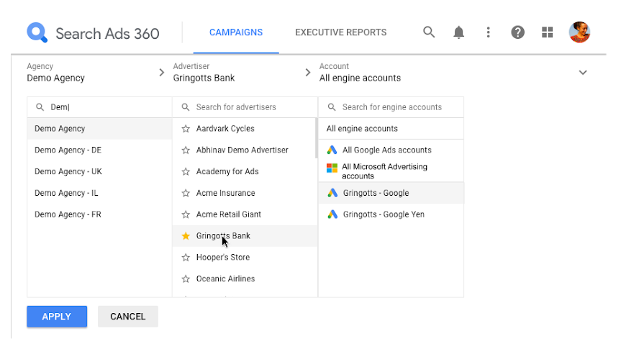This screenshot has width=644, height=362.
Task: Switch to Campaigns tab
Action: [x=236, y=32]
